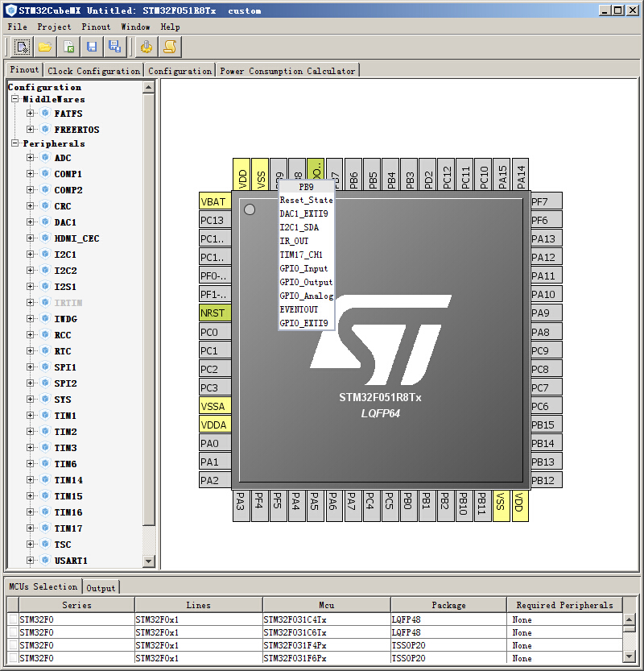The image size is (644, 671).
Task: Click the VBAT pin on the chip
Action: point(215,201)
